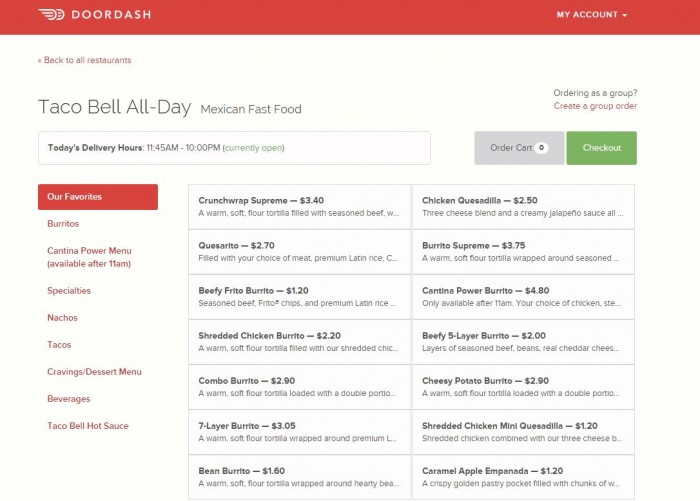Select Beefy 5-Layer Burrito
This screenshot has width=700, height=501.
tap(523, 342)
